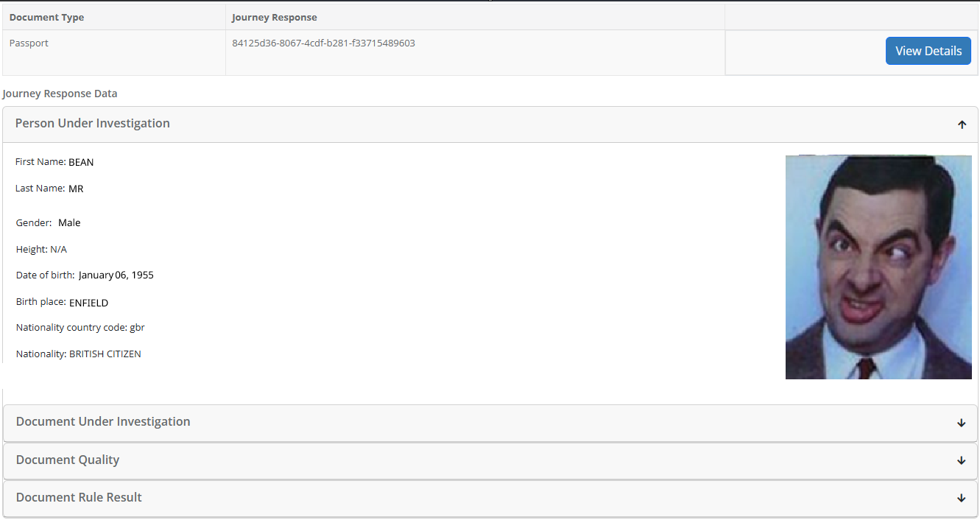Image resolution: width=980 pixels, height=520 pixels.
Task: Open the View Details button
Action: [928, 51]
